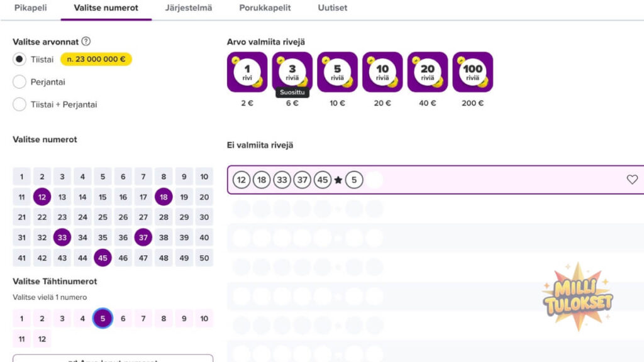This screenshot has height=362, width=644.
Task: Switch to the Pikapeli tab
Action: point(30,8)
